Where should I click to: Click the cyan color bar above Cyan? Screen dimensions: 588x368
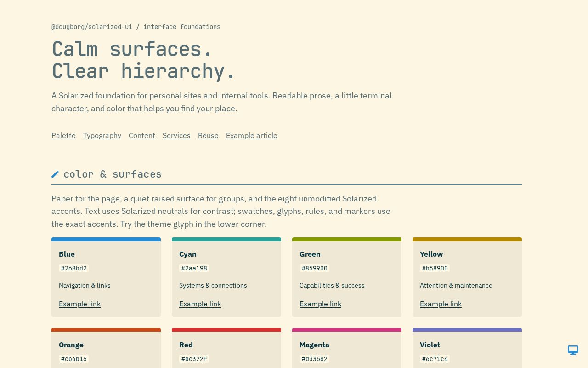pos(226,239)
